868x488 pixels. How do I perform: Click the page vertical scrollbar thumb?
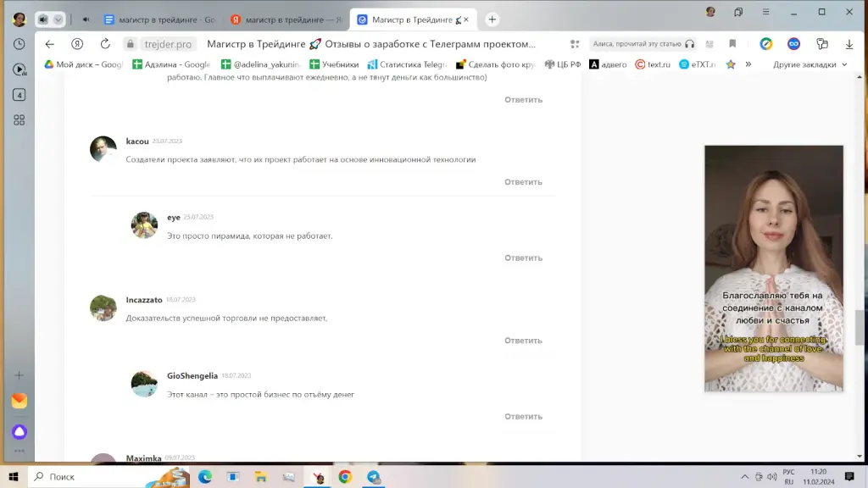click(860, 328)
